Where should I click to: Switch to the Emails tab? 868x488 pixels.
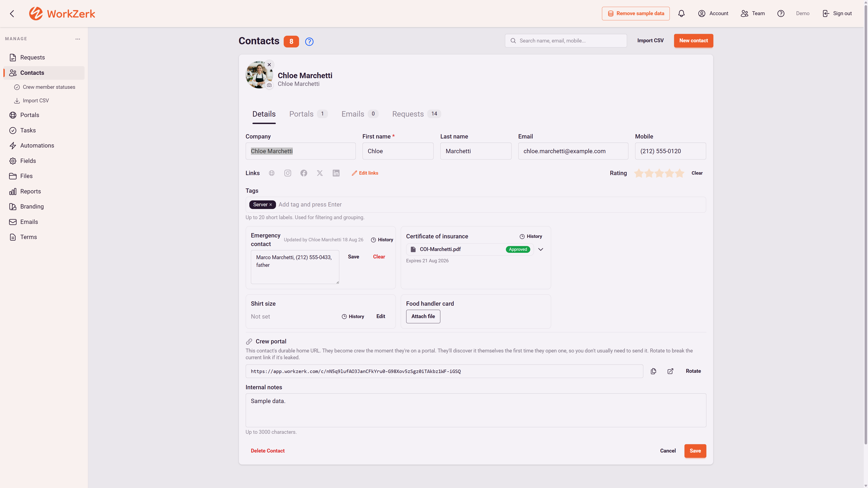360,114
